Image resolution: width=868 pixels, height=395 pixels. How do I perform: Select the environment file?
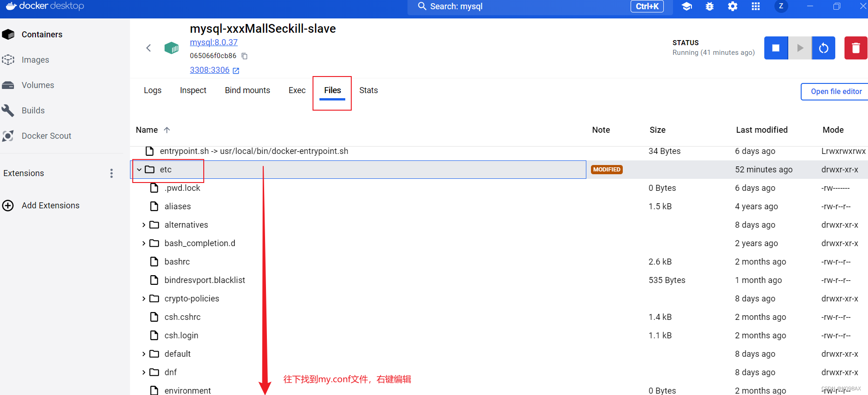(x=188, y=390)
